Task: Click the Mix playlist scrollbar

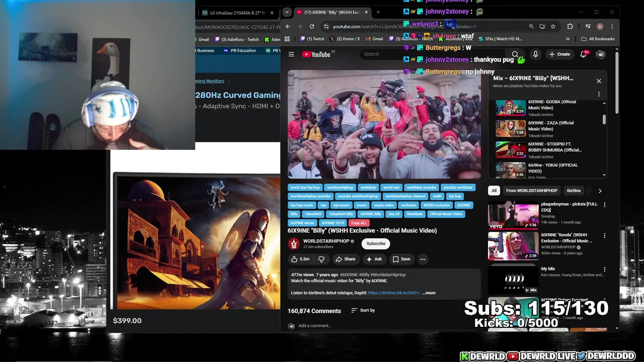Action: [604, 119]
